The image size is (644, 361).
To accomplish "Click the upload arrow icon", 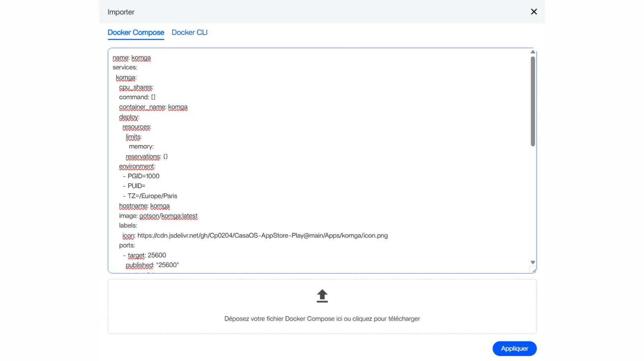I will point(322,296).
